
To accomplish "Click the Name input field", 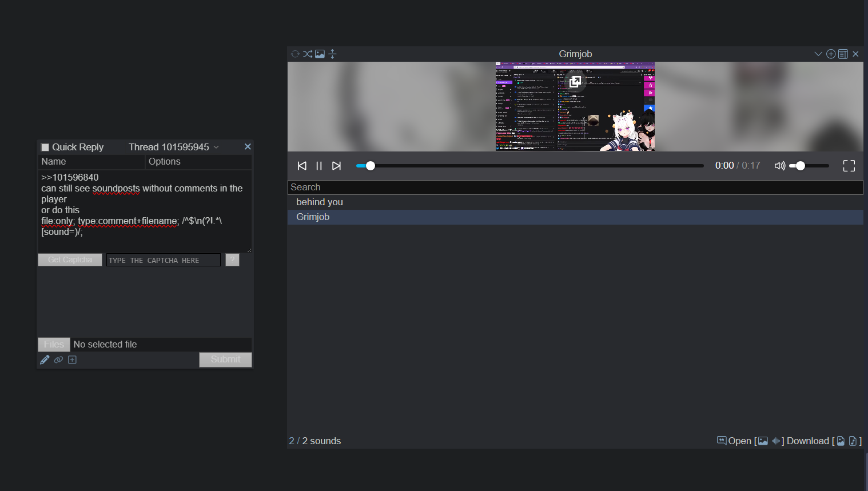I will click(91, 162).
